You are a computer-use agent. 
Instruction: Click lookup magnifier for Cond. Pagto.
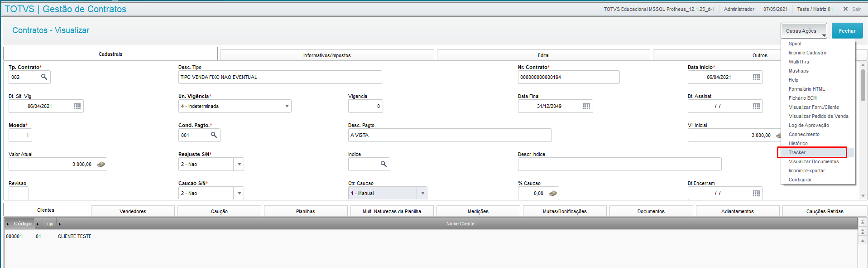tap(214, 135)
